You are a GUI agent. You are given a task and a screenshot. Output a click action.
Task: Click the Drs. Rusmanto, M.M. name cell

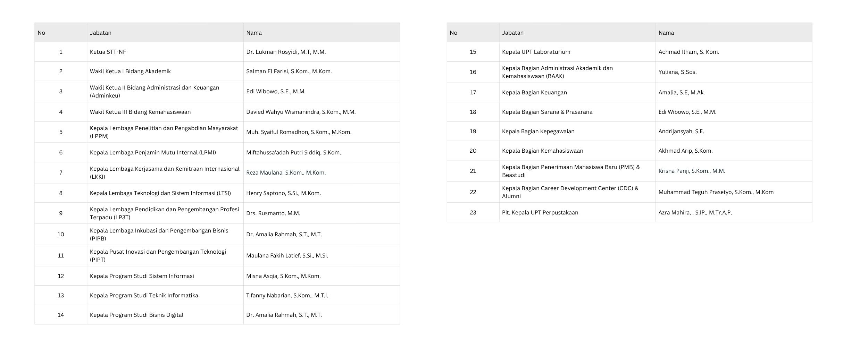pyautogui.click(x=273, y=213)
